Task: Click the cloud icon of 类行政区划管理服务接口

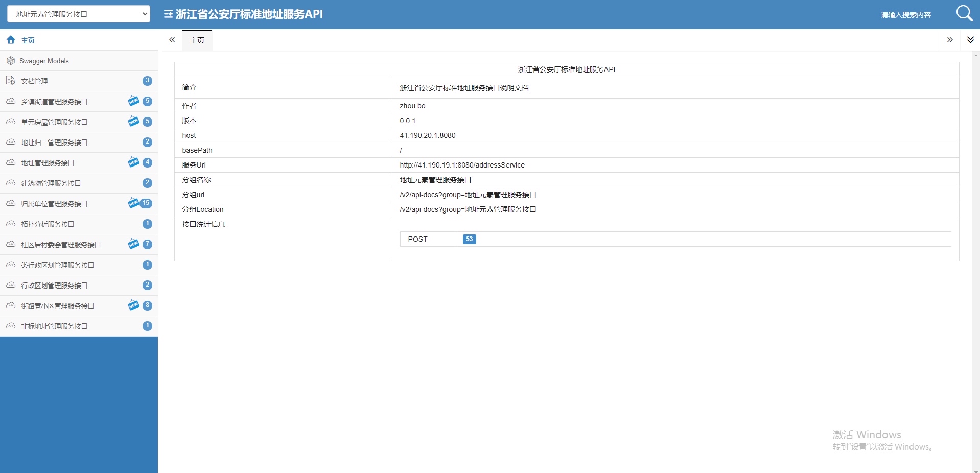Action: [x=11, y=265]
